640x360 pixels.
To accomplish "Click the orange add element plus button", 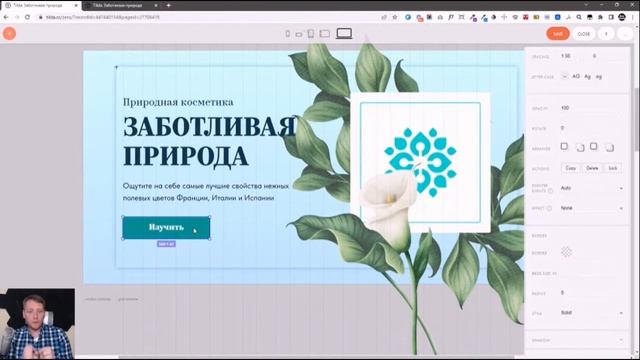I will click(x=9, y=33).
